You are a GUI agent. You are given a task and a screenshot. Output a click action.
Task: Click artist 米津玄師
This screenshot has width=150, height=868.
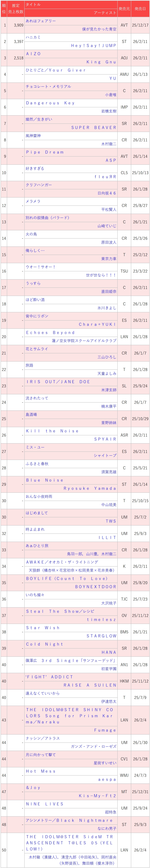tap(109, 390)
